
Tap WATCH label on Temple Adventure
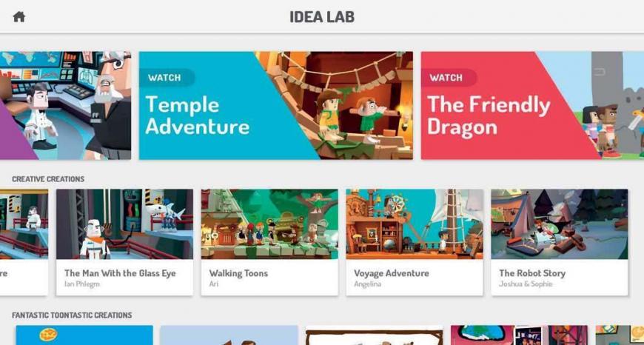(164, 78)
